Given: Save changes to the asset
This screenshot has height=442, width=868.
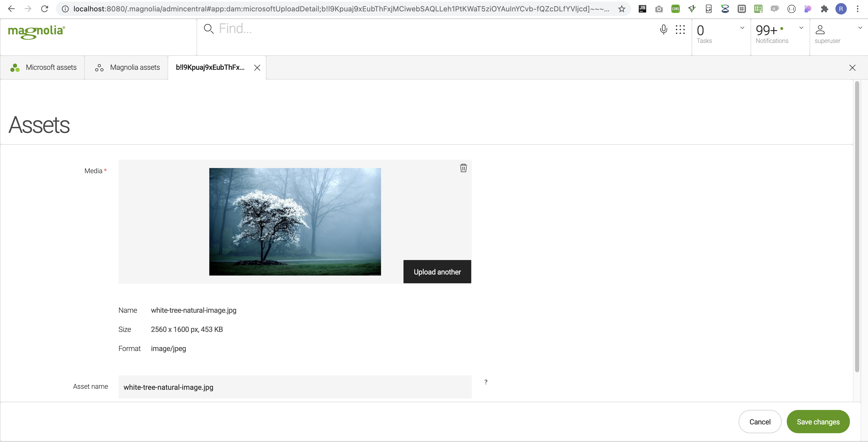Looking at the screenshot, I should (818, 422).
